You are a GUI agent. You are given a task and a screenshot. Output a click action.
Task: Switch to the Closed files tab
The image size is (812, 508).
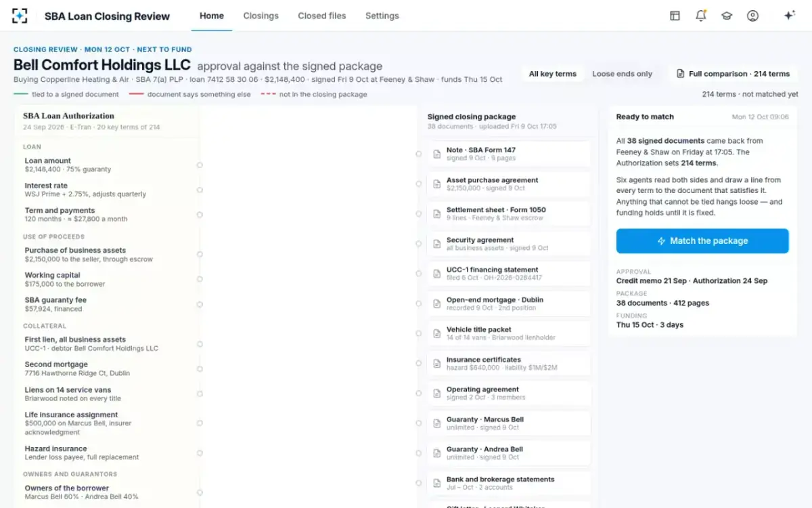[x=322, y=16]
